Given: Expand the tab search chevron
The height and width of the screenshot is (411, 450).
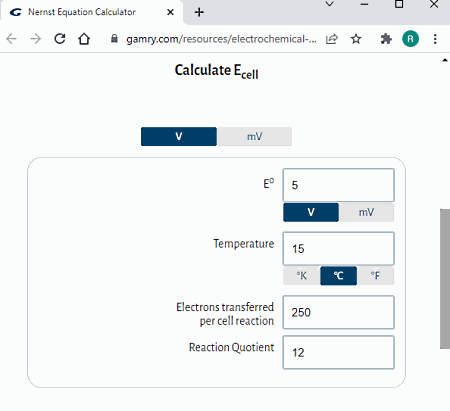Looking at the screenshot, I should (329, 4).
